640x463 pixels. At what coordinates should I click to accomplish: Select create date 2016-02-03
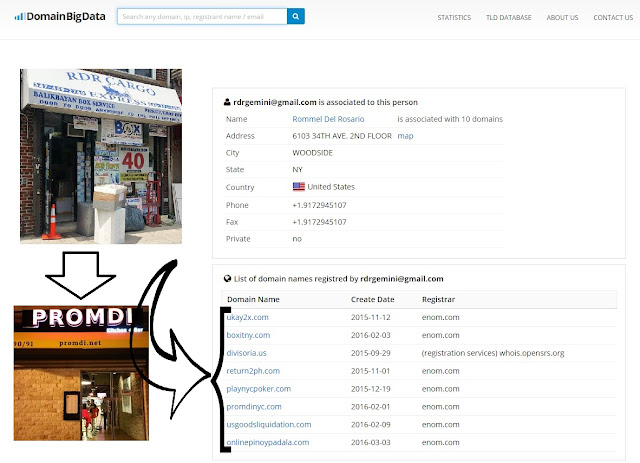pos(371,335)
